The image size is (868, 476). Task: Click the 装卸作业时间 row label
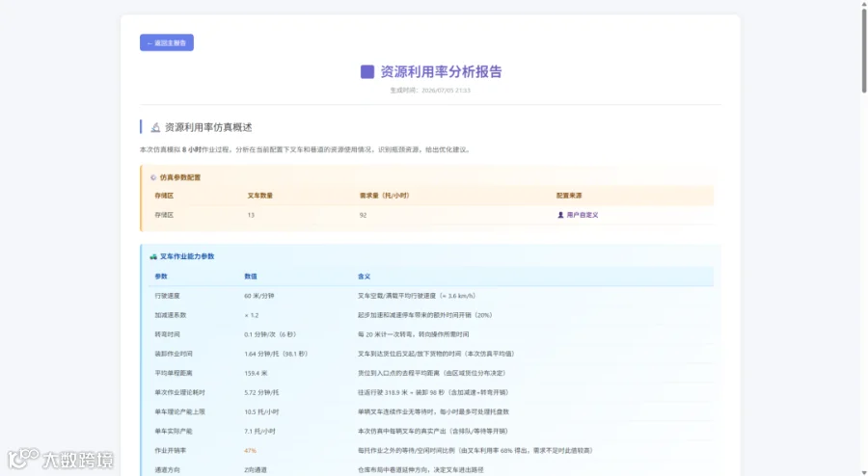click(x=174, y=354)
